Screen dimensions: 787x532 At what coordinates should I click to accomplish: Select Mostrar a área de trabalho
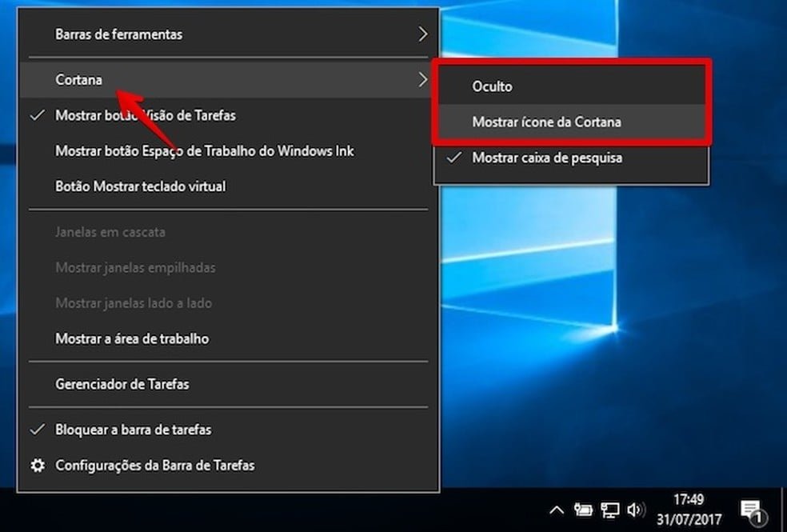point(131,338)
